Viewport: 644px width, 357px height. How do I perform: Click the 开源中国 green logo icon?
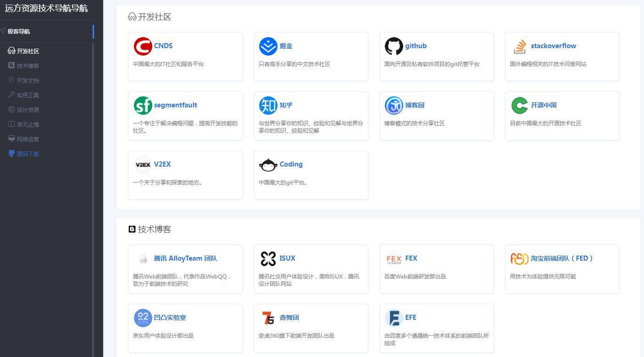[x=520, y=106]
